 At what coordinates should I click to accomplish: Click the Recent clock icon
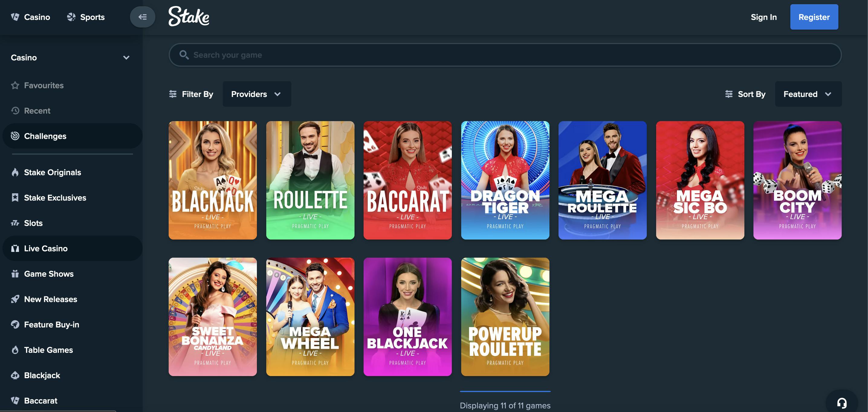pos(15,111)
